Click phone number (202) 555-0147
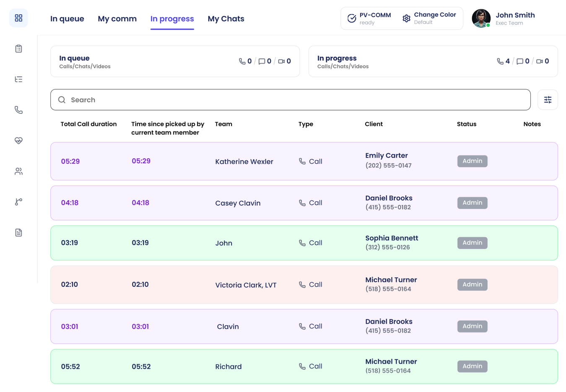The image size is (566, 392). point(388,165)
